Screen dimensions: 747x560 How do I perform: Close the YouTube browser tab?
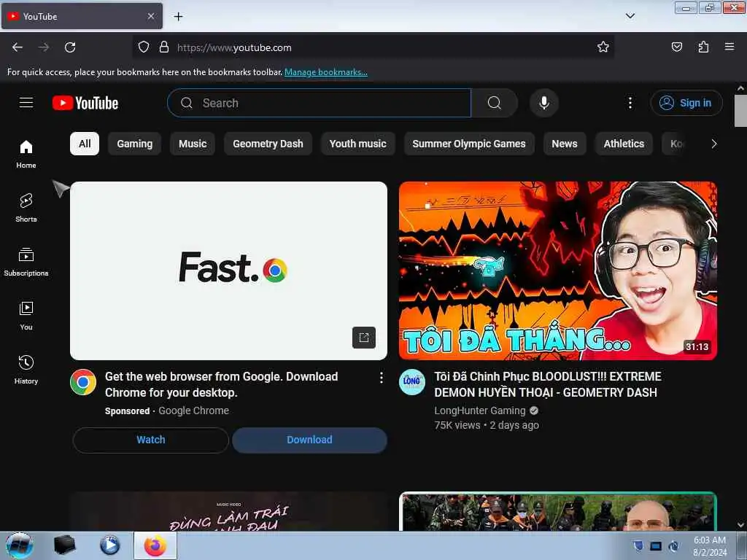(151, 16)
